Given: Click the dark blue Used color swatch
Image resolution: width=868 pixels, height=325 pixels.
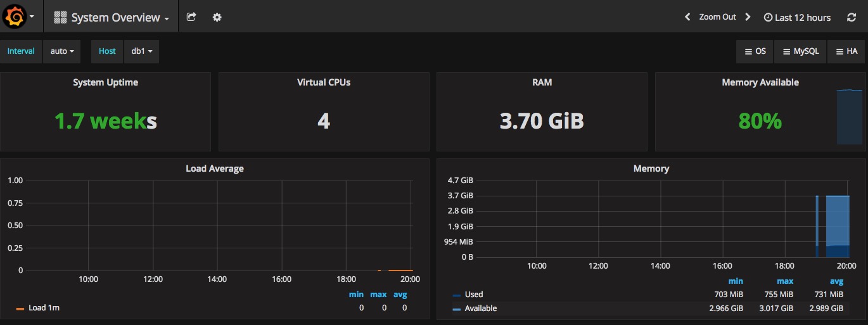Looking at the screenshot, I should [457, 295].
